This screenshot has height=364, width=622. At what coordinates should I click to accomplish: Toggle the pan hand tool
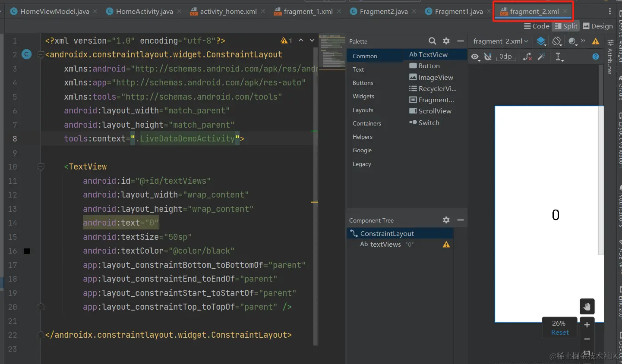pyautogui.click(x=587, y=307)
